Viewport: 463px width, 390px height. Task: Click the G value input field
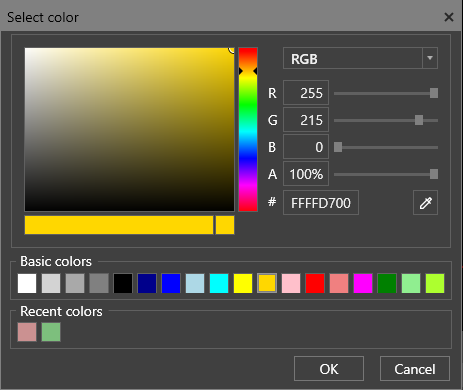click(x=306, y=120)
